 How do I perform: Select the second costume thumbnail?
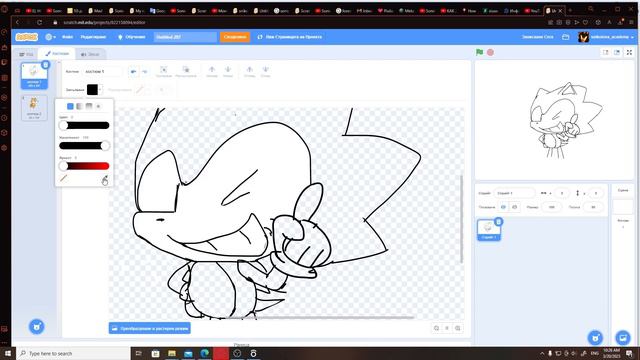(34, 108)
